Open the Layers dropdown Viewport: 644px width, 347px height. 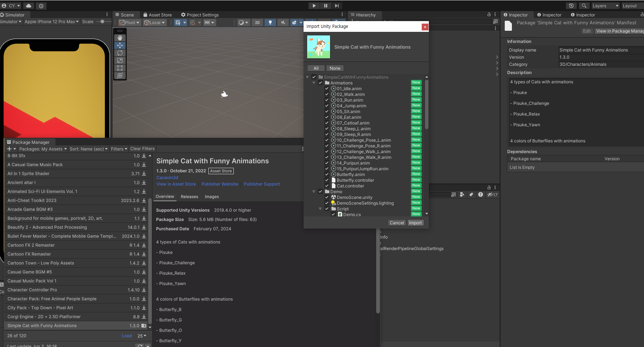point(605,6)
